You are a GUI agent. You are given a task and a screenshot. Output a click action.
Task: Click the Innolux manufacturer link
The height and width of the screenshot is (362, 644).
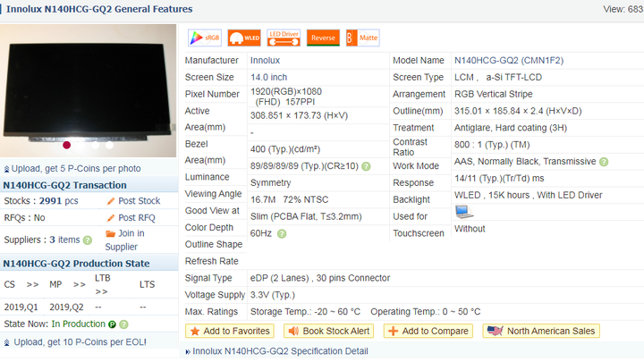pyautogui.click(x=266, y=61)
